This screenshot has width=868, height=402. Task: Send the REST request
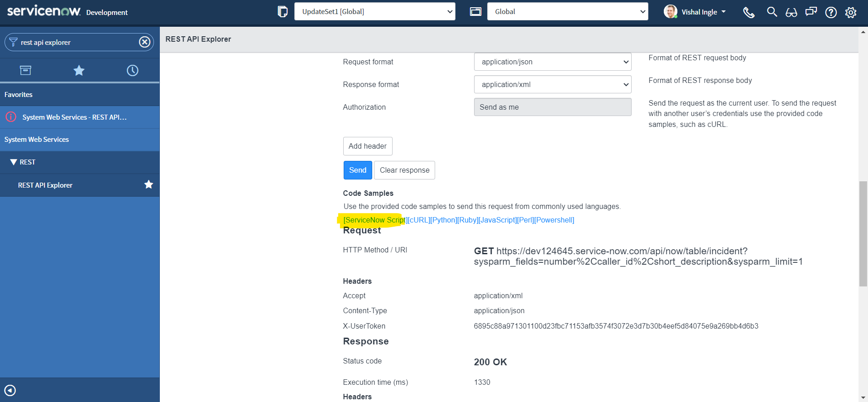click(358, 170)
